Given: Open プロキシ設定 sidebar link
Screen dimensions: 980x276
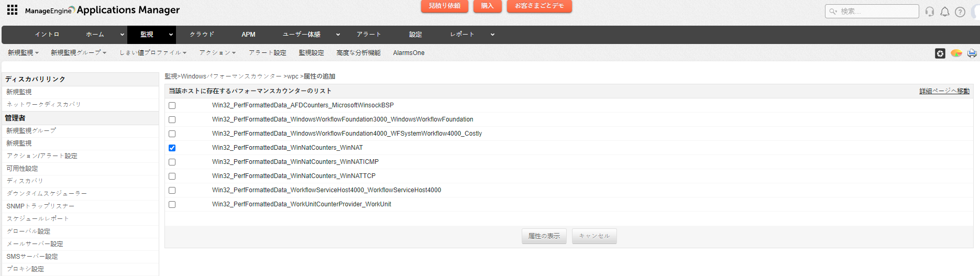Looking at the screenshot, I should point(25,269).
